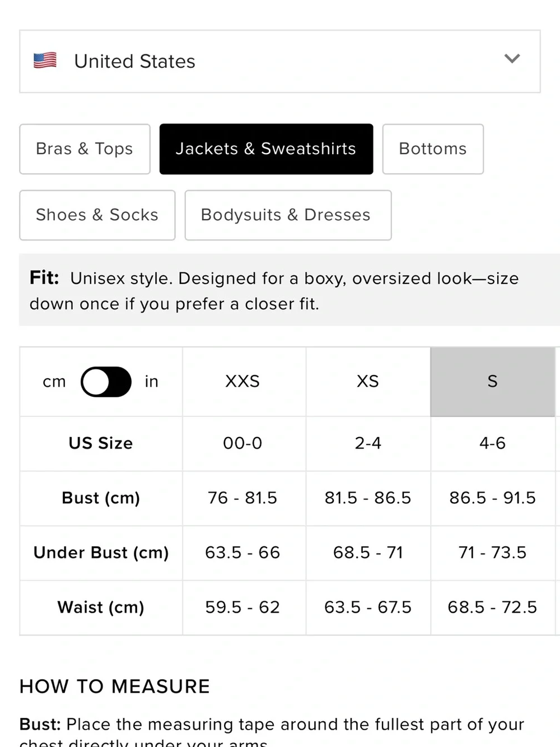The width and height of the screenshot is (560, 747).
Task: Click the highlighted S size column header
Action: coord(492,382)
